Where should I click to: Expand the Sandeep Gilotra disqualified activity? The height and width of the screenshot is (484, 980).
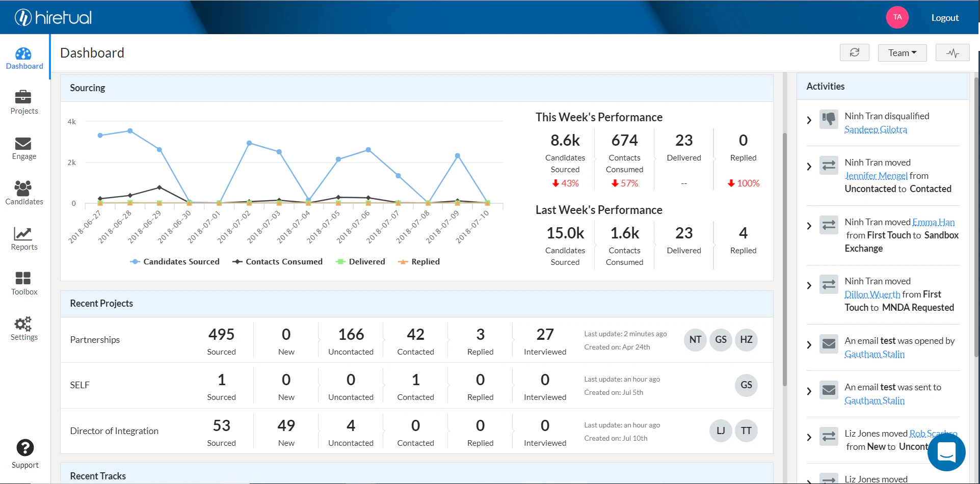pos(809,120)
